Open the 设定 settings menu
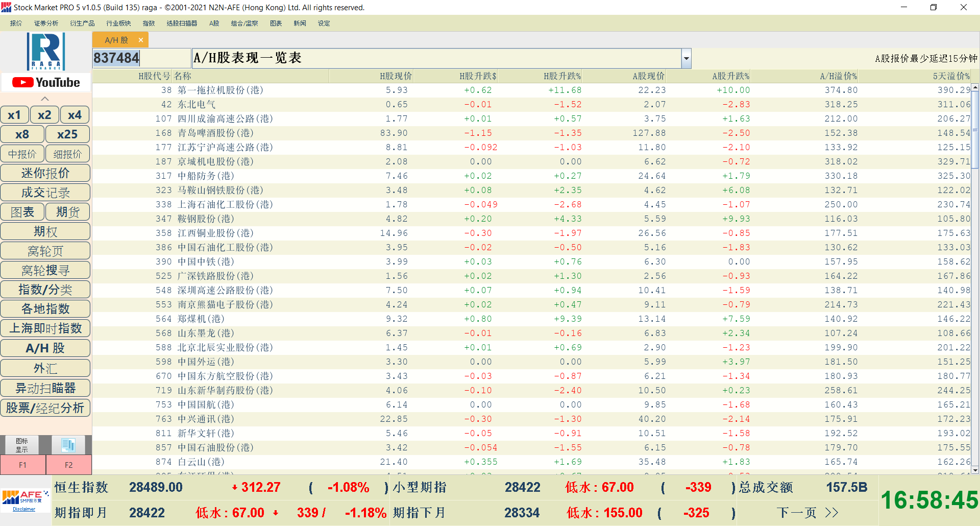Viewport: 980px width, 526px height. [324, 23]
